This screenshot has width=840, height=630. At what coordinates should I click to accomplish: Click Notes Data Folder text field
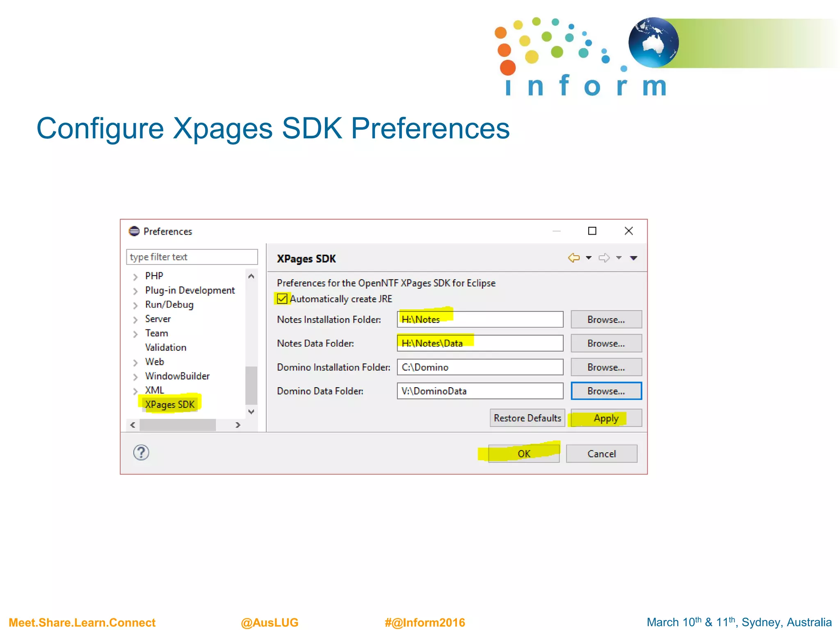pyautogui.click(x=480, y=343)
